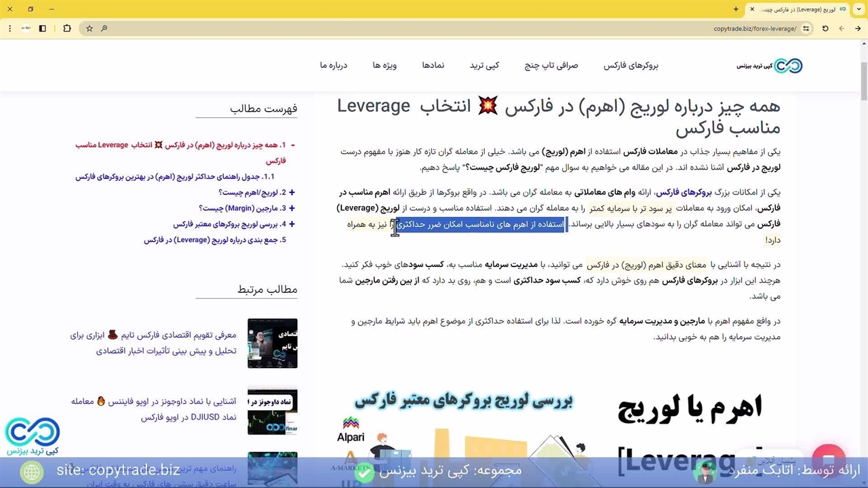The image size is (868, 488).
Task: Open the Chrome three-dot menu
Action: click(9, 28)
